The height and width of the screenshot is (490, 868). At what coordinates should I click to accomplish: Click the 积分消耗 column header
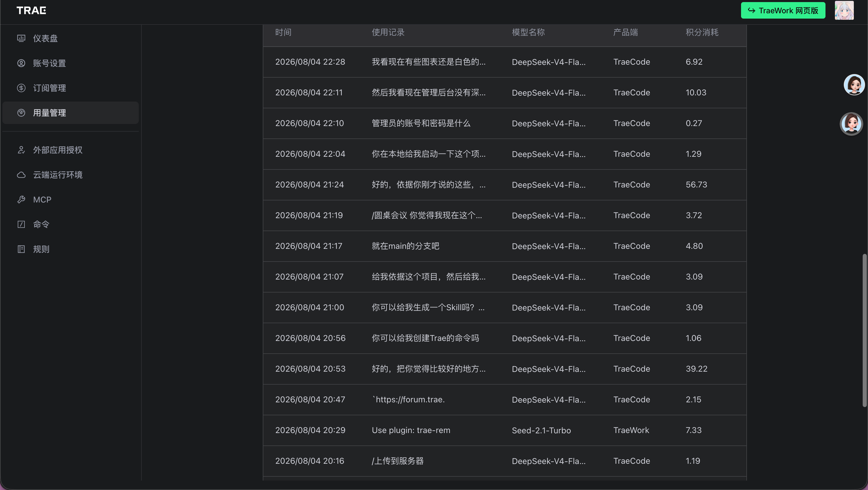coord(702,32)
